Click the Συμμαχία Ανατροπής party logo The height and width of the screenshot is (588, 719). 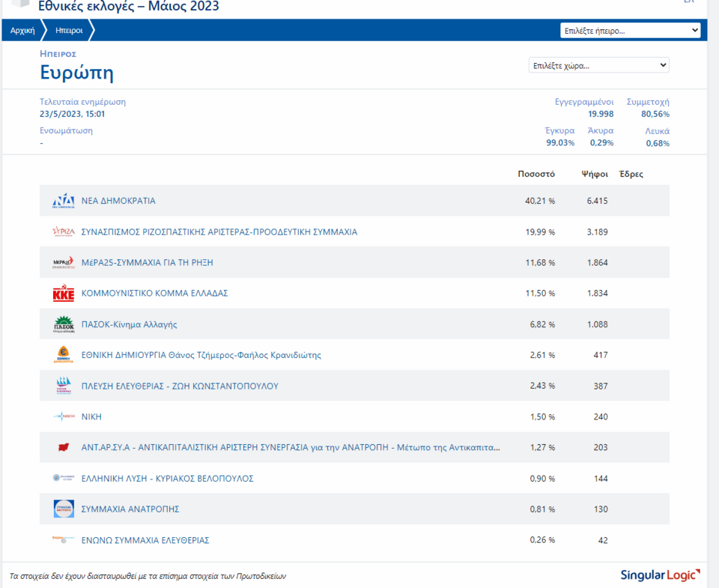(63, 509)
